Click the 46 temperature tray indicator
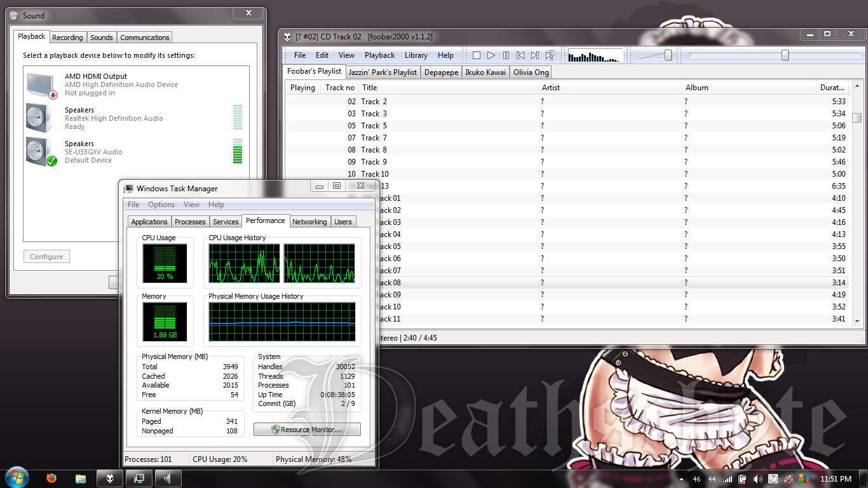 coord(697,479)
